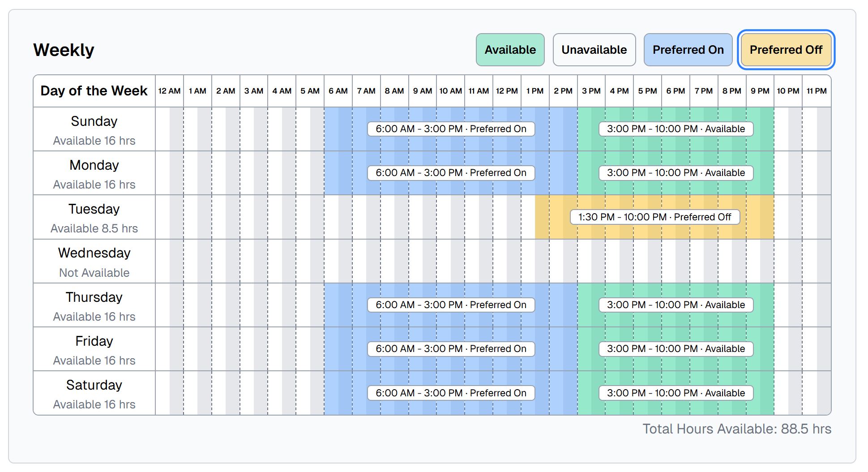Click Sunday's 3:00 PM - 10:00 PM Available block
The width and height of the screenshot is (868, 472).
coord(676,129)
